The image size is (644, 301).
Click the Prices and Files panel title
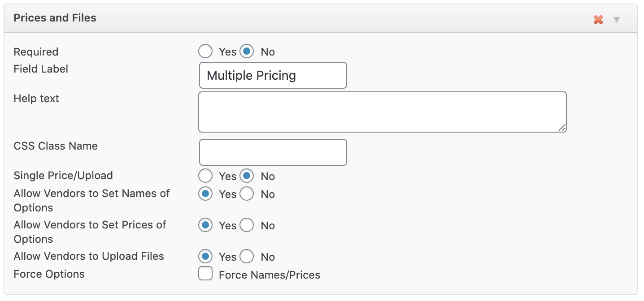(x=55, y=18)
